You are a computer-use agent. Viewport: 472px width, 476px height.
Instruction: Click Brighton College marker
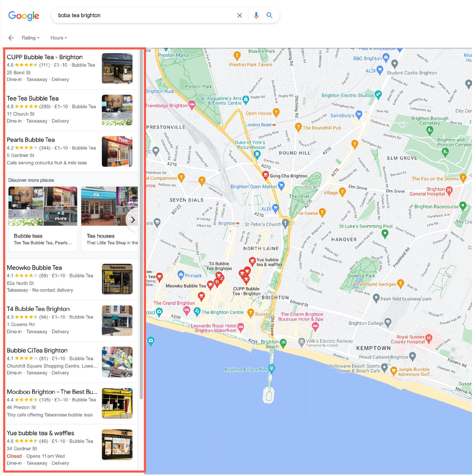(388, 322)
